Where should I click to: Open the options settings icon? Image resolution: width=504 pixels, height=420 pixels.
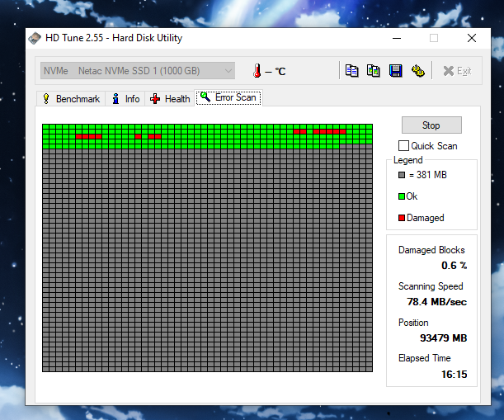click(x=418, y=70)
